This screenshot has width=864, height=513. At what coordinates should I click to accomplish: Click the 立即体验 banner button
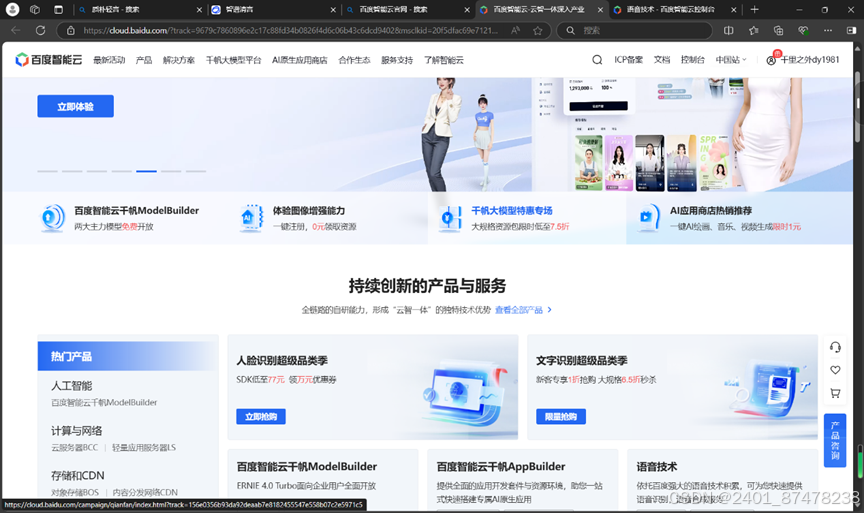[75, 106]
